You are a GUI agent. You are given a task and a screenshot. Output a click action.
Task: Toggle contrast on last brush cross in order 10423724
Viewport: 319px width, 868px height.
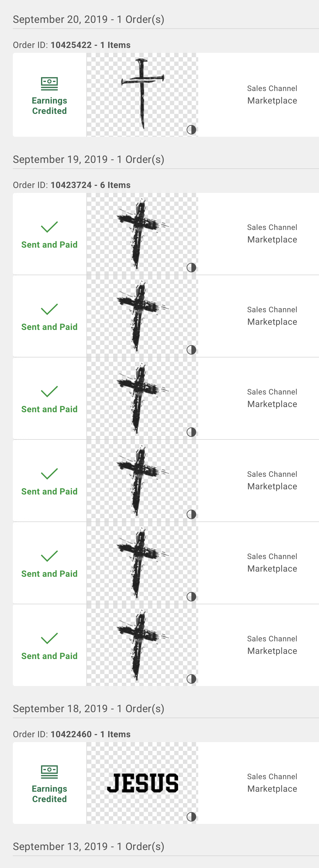(x=191, y=679)
